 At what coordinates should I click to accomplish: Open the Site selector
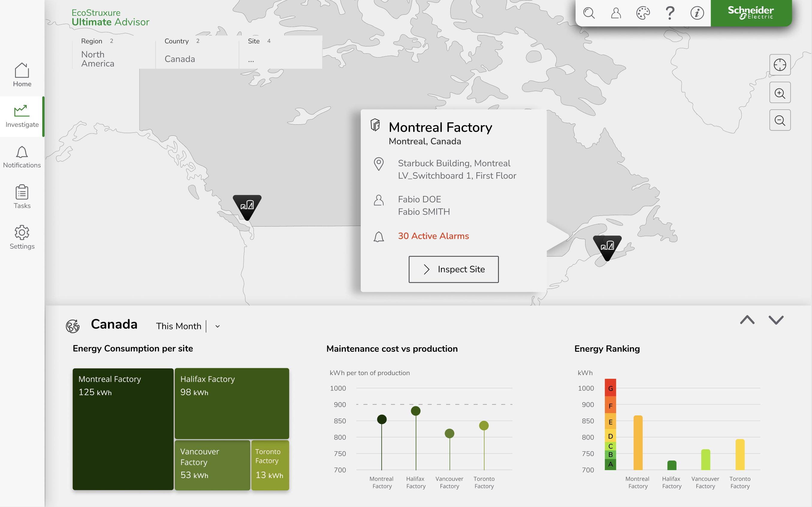[281, 52]
